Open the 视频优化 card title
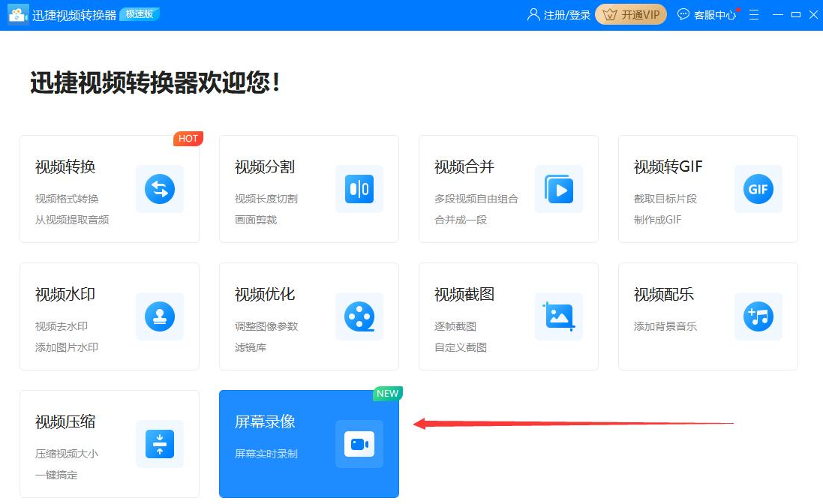The height and width of the screenshot is (504, 823). pos(265,294)
